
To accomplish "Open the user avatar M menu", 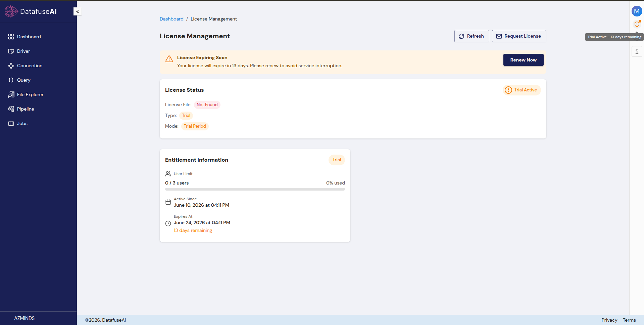I will click(637, 11).
